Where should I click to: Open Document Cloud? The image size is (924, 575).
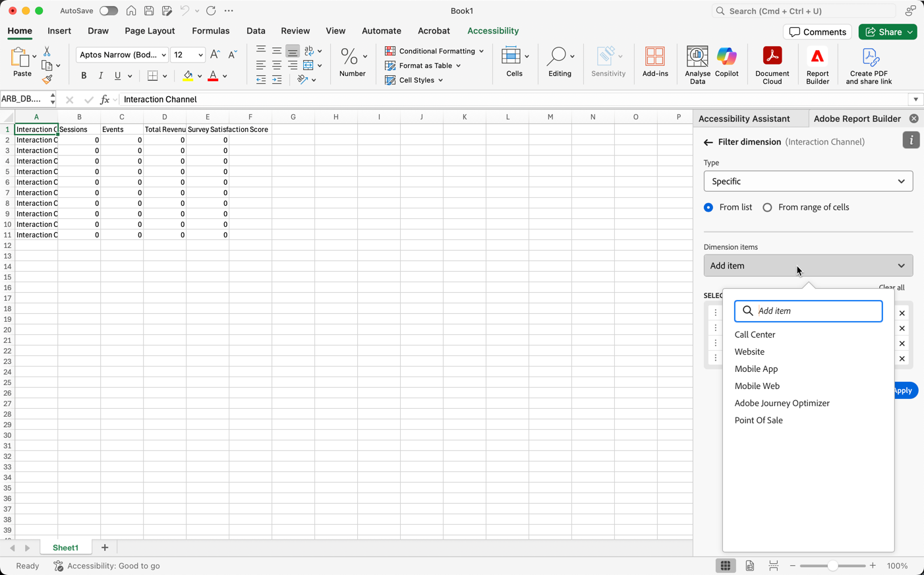coord(772,65)
